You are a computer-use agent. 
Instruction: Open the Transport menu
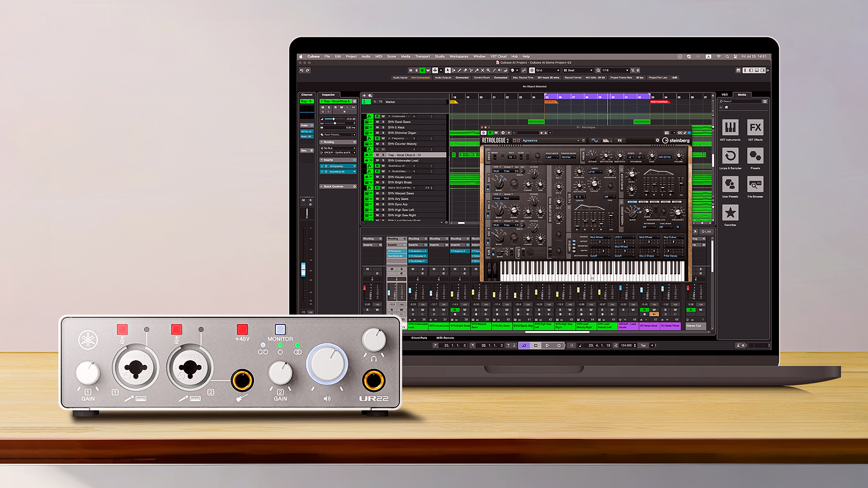pyautogui.click(x=422, y=56)
